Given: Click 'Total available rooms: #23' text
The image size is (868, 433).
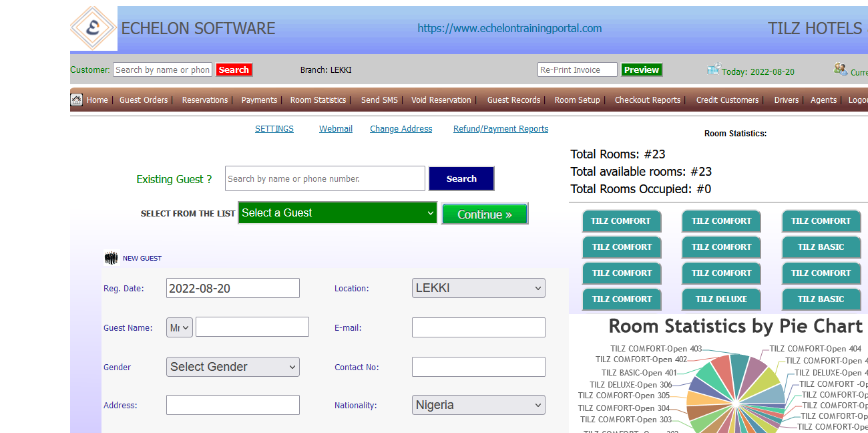Looking at the screenshot, I should click(641, 172).
